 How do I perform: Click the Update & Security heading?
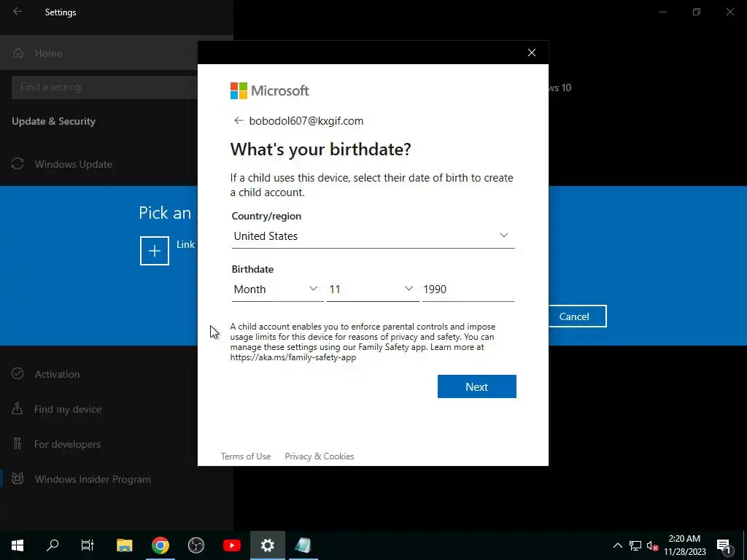[x=53, y=121]
